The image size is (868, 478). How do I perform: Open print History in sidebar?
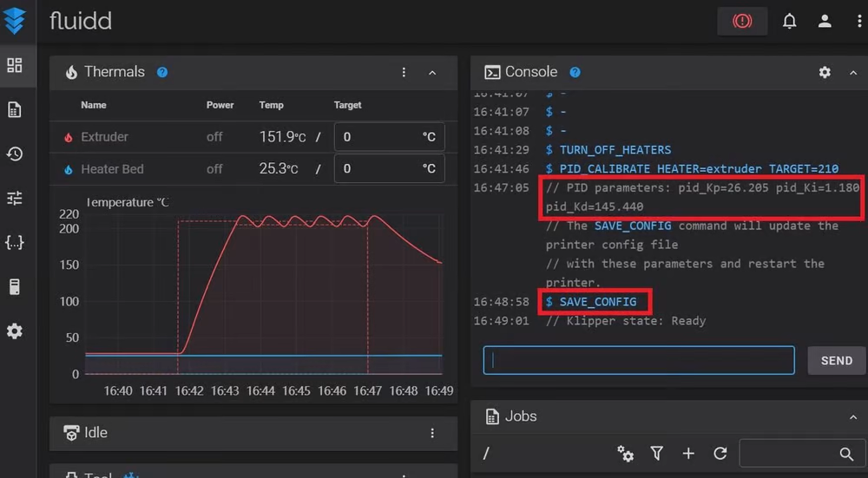(x=15, y=154)
